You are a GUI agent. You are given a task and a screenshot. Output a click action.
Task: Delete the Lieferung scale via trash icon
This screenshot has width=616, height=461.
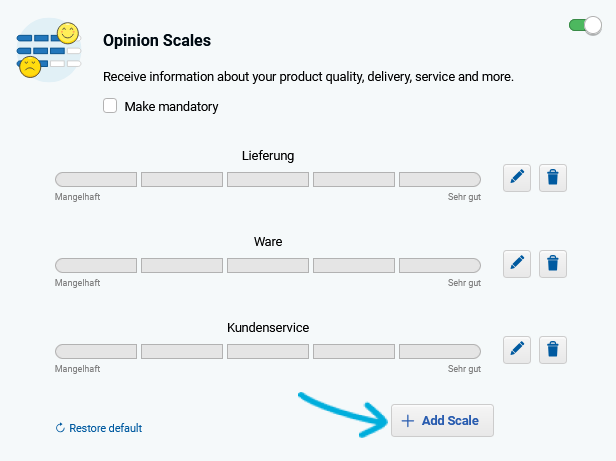(552, 178)
